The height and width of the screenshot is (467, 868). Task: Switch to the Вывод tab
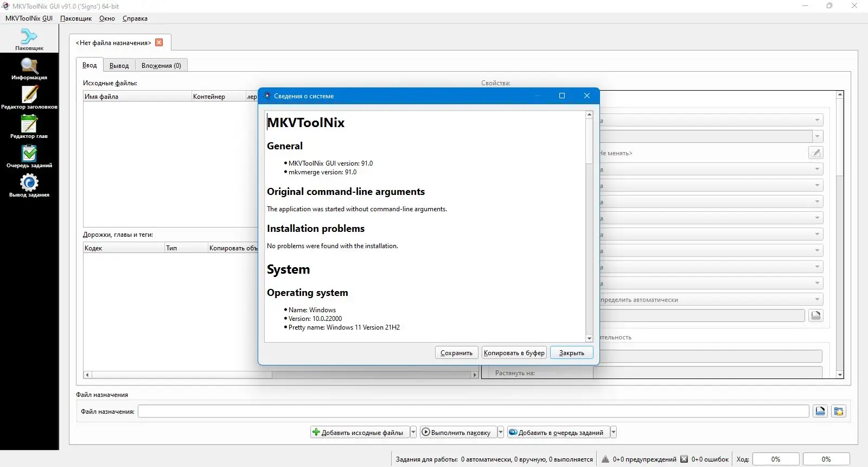[119, 66]
